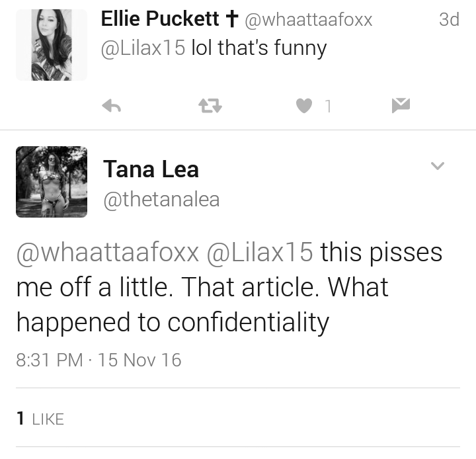Open Tana Lea's profile picture

tap(52, 182)
